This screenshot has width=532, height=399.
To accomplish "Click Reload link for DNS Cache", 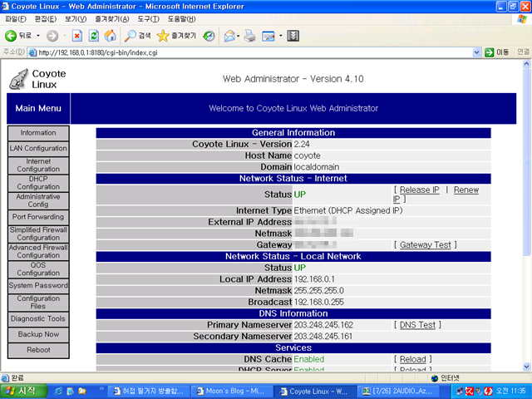I will pyautogui.click(x=412, y=359).
